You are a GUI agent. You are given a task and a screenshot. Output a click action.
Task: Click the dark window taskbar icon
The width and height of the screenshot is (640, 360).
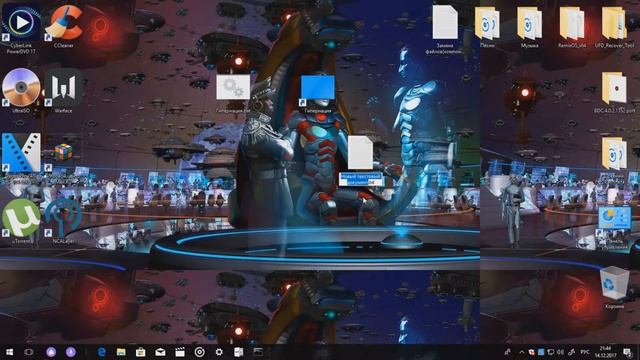258,352
